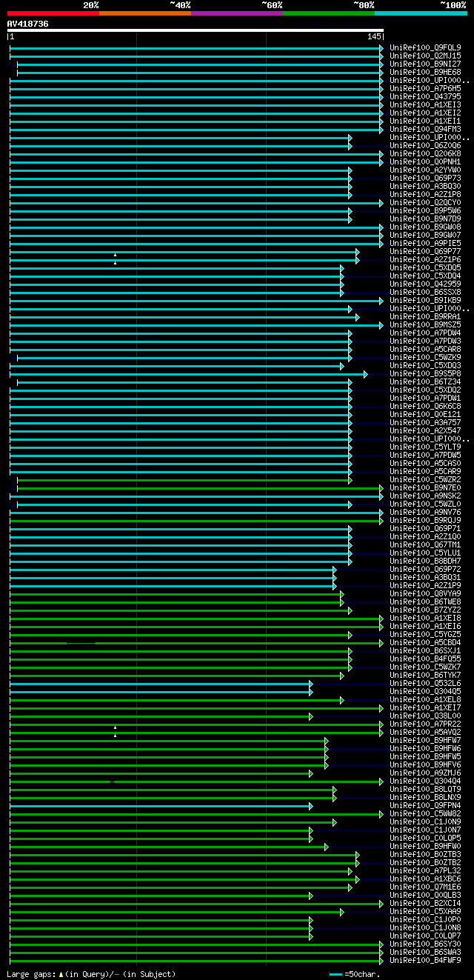The height and width of the screenshot is (980, 474).
Task: Open hit UniRef100_Q2MJ15
Action: 425,56
